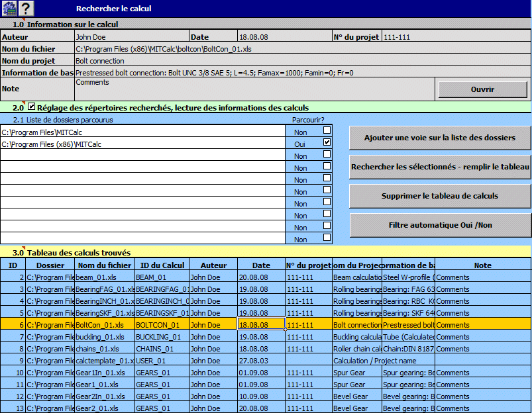Select the Nom du projet field with Bolt connection

pyautogui.click(x=303, y=60)
